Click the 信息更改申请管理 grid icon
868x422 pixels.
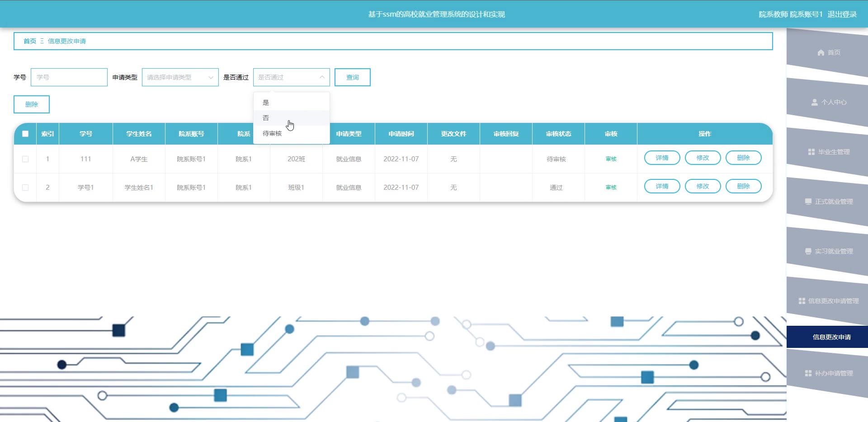pyautogui.click(x=802, y=301)
